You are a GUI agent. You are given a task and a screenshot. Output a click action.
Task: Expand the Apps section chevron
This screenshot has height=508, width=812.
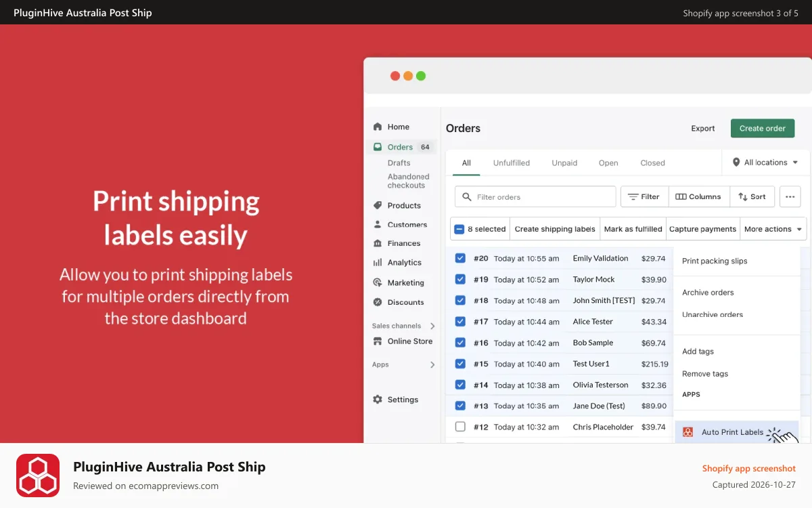(432, 364)
